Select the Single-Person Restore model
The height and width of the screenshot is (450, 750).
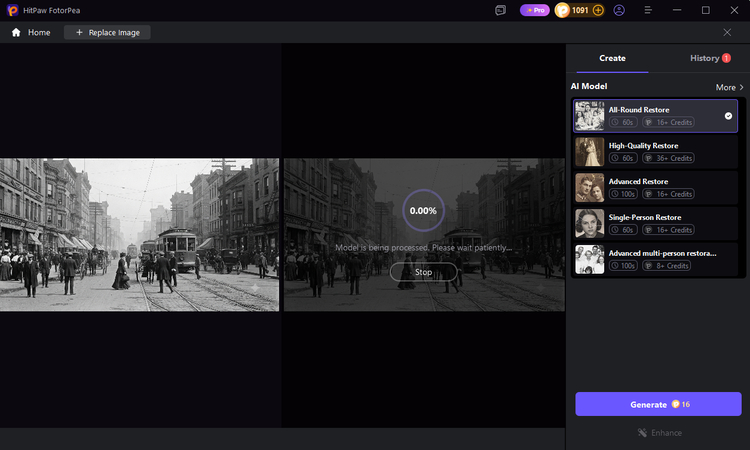click(x=655, y=223)
